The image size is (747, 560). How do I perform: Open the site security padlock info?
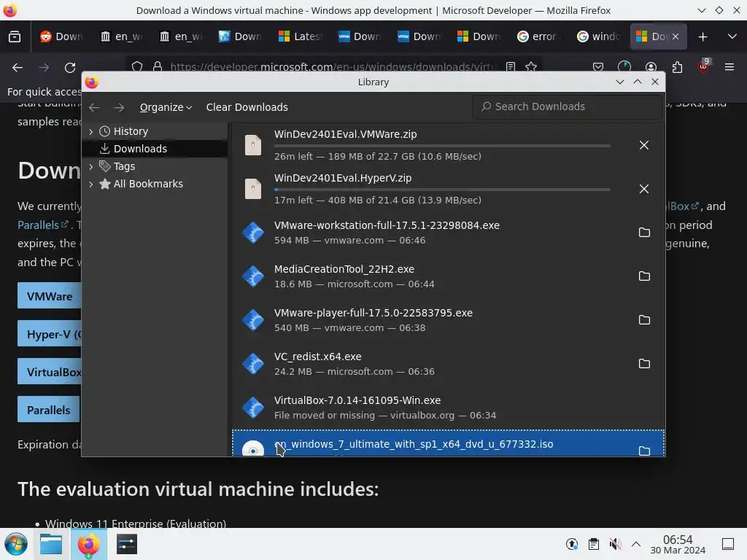click(x=158, y=67)
